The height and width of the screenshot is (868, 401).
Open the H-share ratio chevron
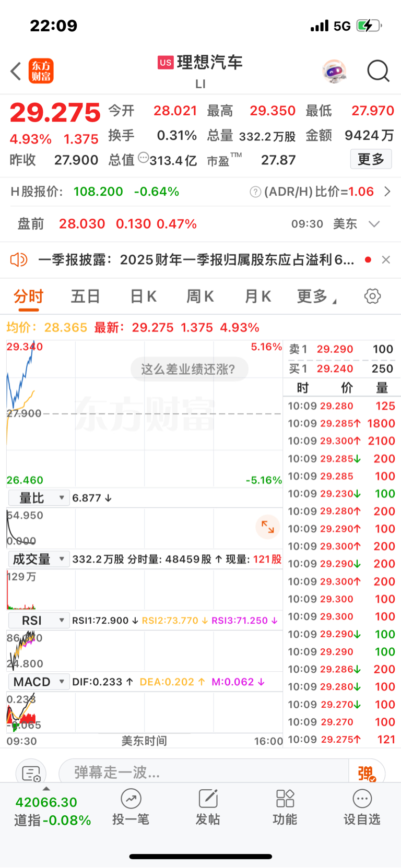click(387, 192)
